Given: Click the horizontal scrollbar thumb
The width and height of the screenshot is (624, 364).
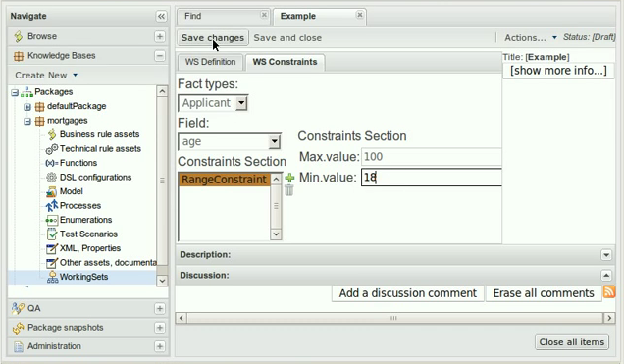Looking at the screenshot, I should click(395, 318).
